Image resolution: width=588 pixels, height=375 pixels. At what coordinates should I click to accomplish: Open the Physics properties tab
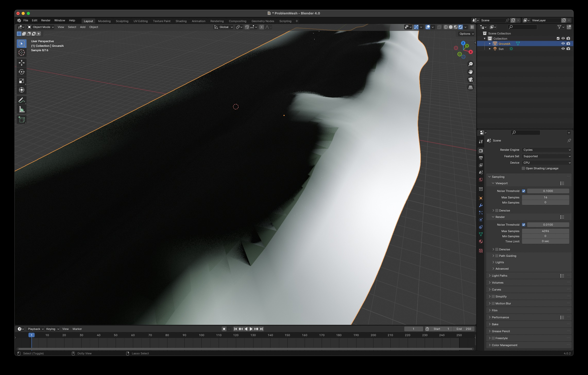coord(481,220)
